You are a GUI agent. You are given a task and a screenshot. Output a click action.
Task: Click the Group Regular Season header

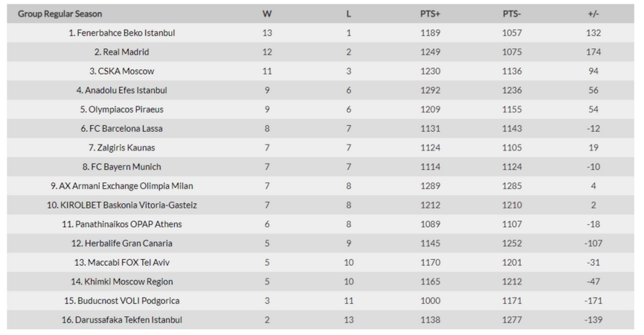tap(60, 14)
